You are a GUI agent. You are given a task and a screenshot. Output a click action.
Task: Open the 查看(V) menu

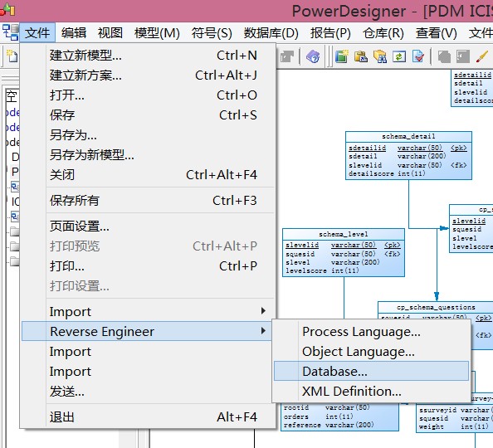click(436, 32)
